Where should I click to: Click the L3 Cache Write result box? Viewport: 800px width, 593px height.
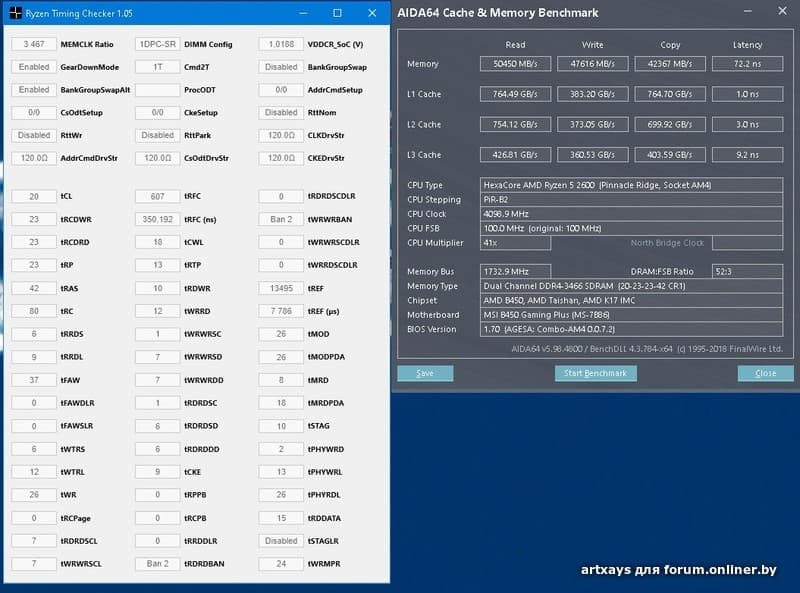592,155
